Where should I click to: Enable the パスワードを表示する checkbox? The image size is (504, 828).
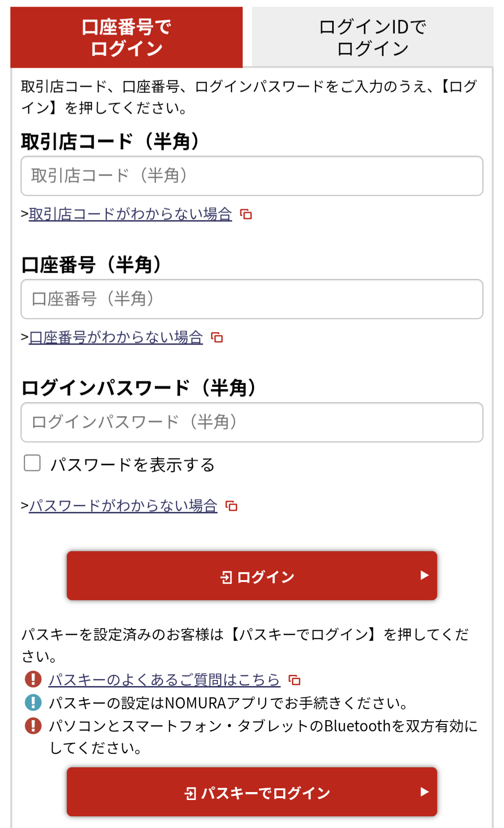coord(32,463)
